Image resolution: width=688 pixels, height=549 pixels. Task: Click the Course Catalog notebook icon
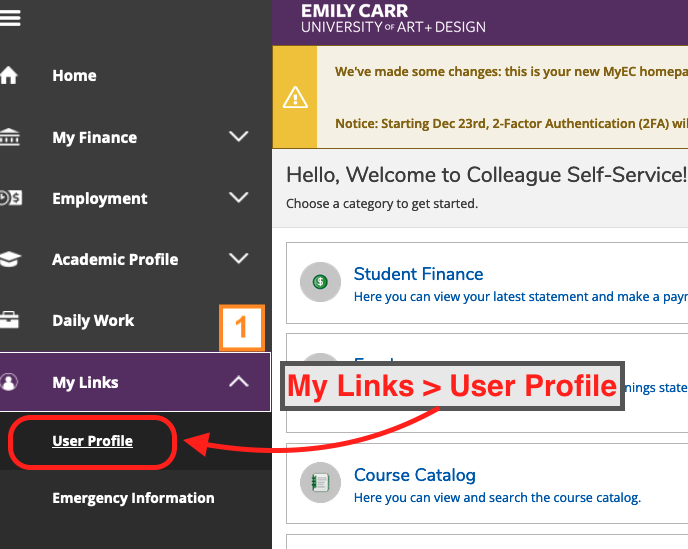click(x=320, y=482)
